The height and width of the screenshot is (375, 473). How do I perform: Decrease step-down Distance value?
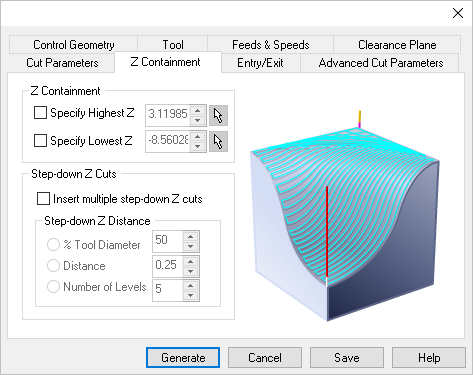click(191, 271)
